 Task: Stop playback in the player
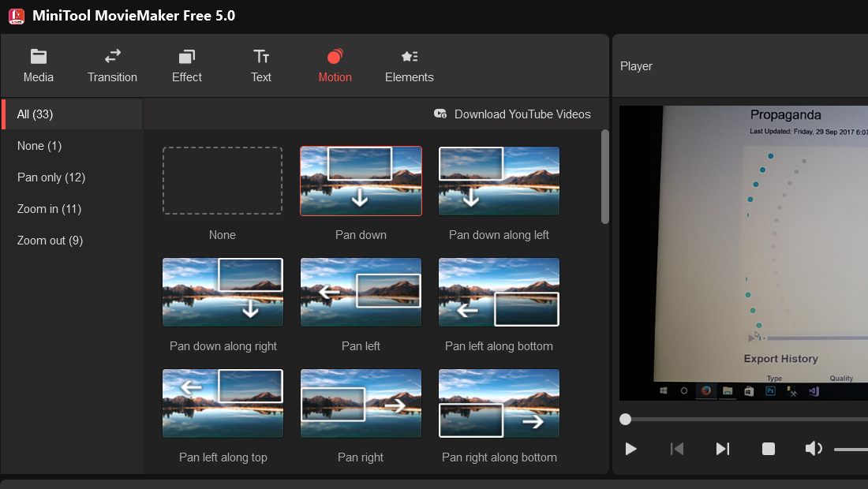769,449
